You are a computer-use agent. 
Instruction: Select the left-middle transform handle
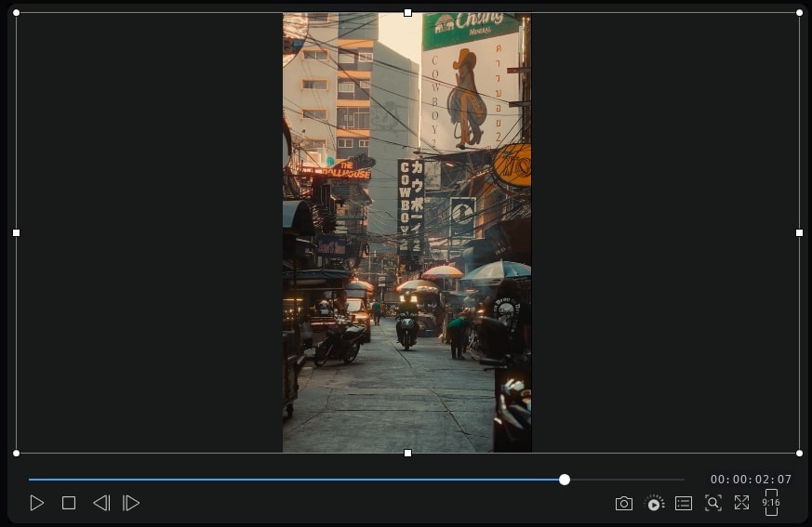click(x=16, y=233)
